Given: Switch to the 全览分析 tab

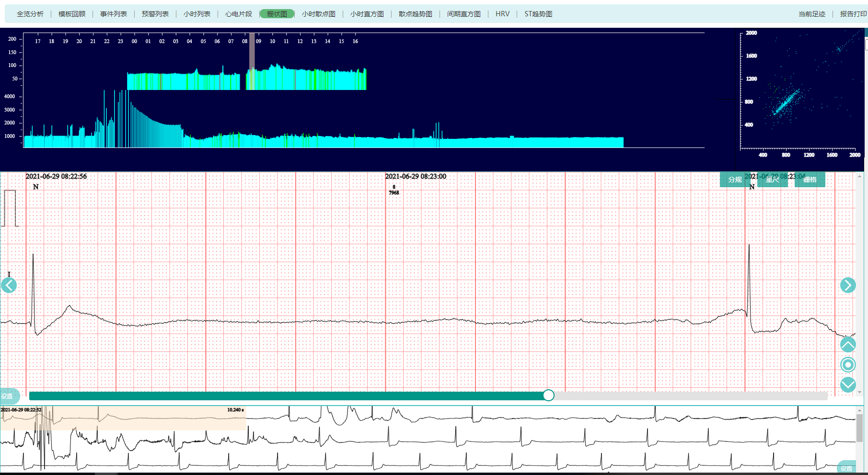Looking at the screenshot, I should coord(30,14).
